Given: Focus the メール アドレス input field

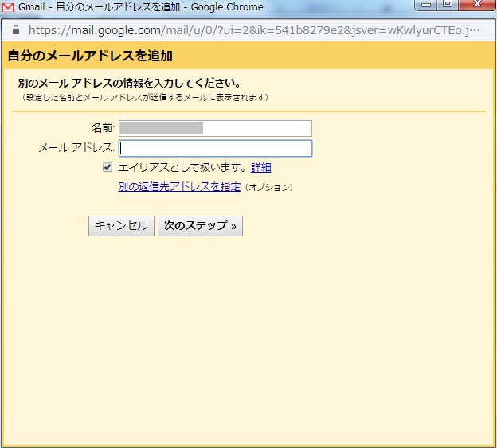Looking at the screenshot, I should coord(215,148).
